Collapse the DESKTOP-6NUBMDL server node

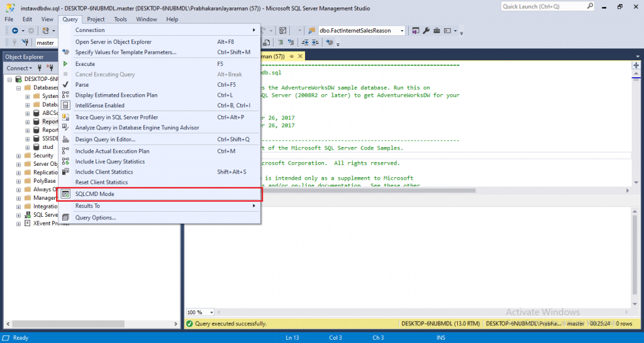pos(9,79)
